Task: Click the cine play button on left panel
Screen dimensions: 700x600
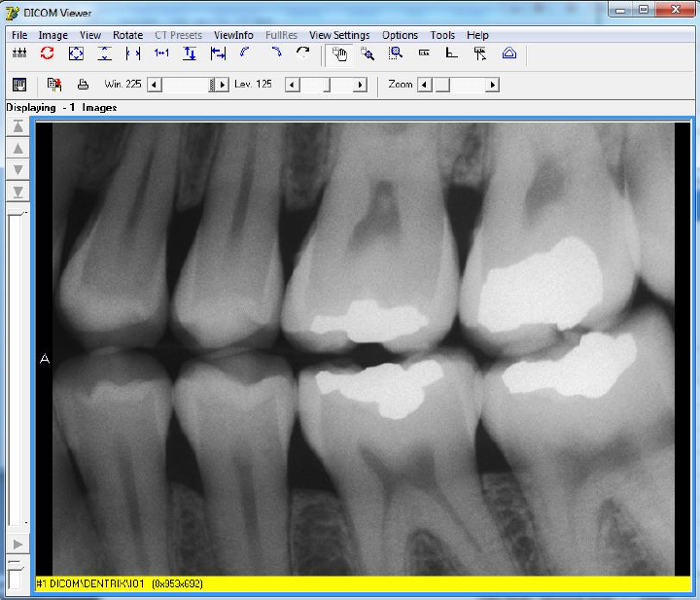Action: pyautogui.click(x=17, y=545)
